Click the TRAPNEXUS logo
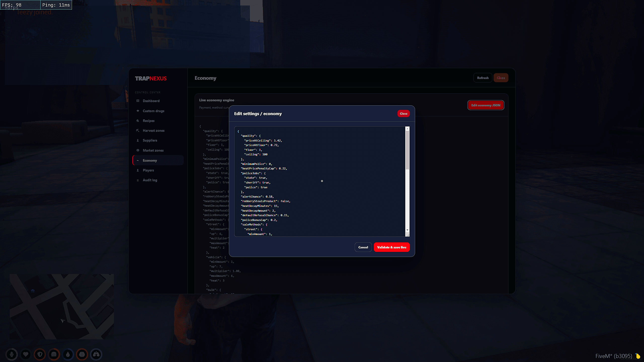Viewport: 644px width, 362px height. (x=151, y=78)
